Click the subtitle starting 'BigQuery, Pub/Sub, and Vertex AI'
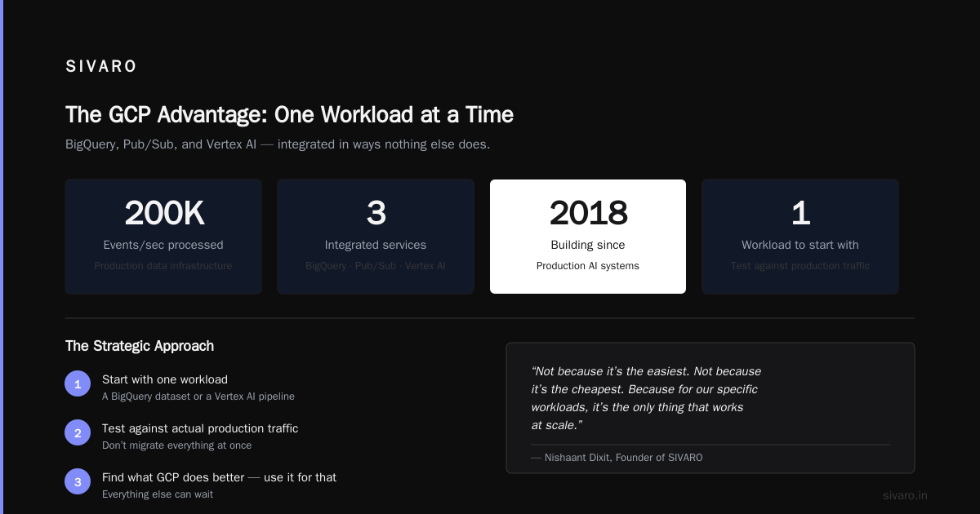 coord(278,144)
